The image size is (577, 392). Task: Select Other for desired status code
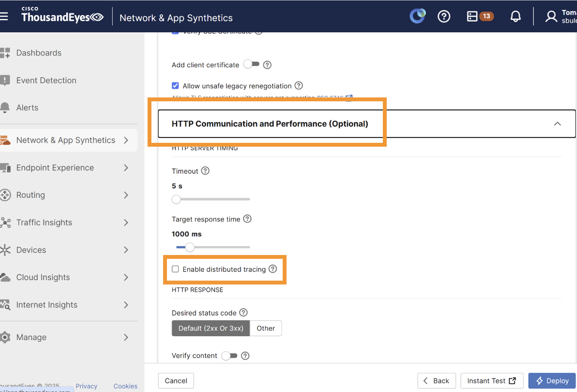point(266,328)
